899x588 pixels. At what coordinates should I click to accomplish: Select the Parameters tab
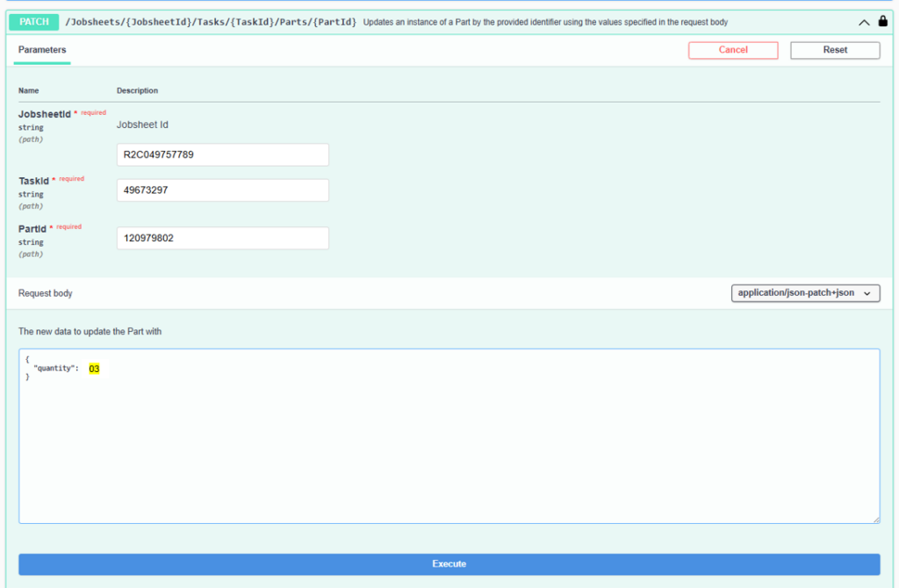tap(42, 50)
